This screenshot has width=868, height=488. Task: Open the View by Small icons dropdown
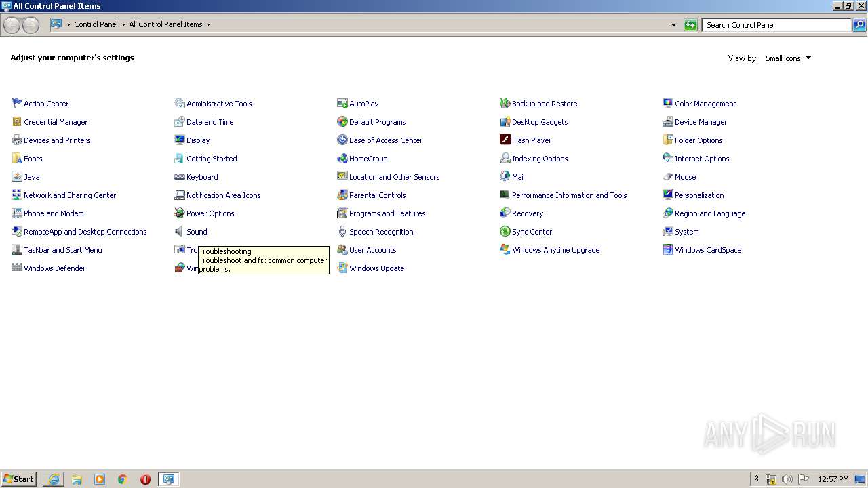[788, 58]
